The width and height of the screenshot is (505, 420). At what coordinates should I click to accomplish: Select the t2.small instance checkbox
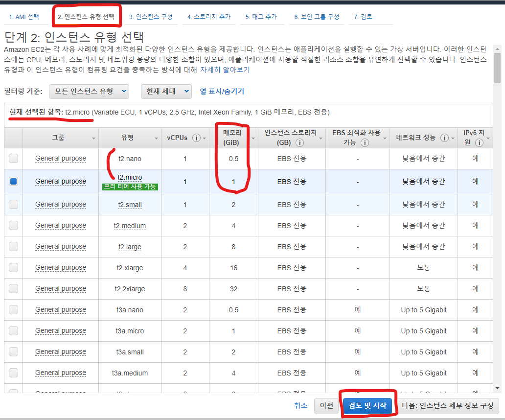click(14, 205)
